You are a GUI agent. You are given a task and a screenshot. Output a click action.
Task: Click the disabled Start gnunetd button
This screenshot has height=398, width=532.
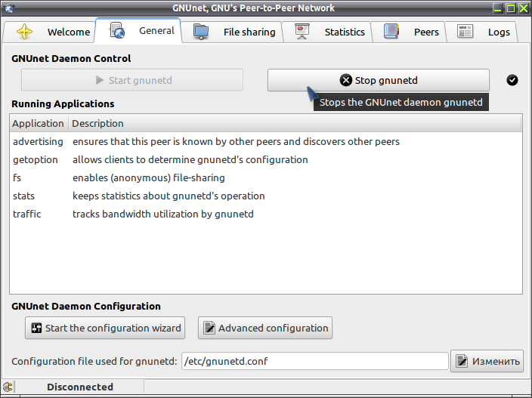(132, 80)
